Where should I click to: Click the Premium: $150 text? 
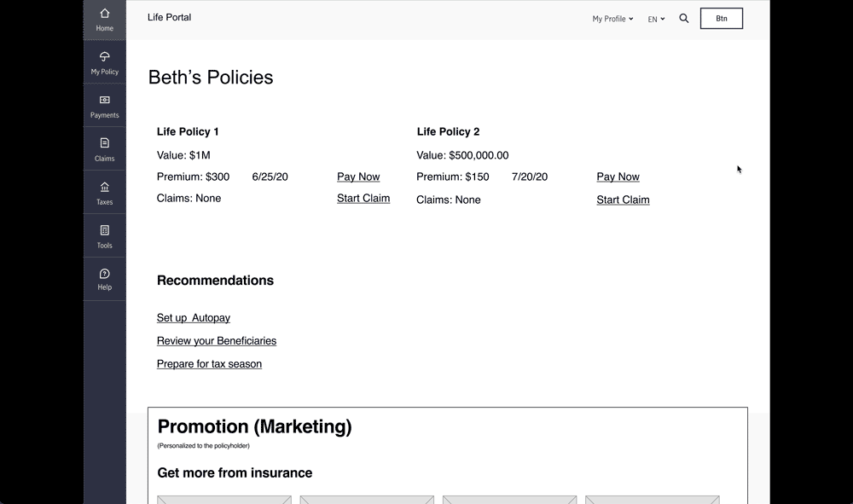[x=453, y=177]
